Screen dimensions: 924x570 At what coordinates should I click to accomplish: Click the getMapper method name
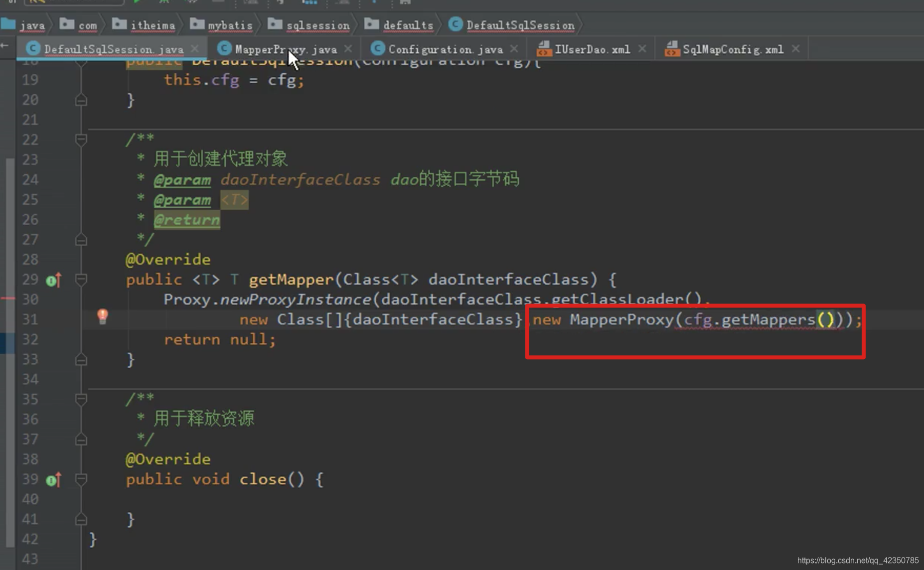coord(291,280)
